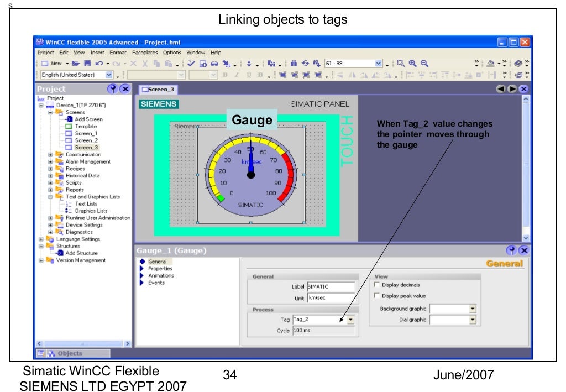Image resolution: width=566 pixels, height=392 pixels.
Task: Click the Label field containing SIMATIC
Action: tap(331, 286)
